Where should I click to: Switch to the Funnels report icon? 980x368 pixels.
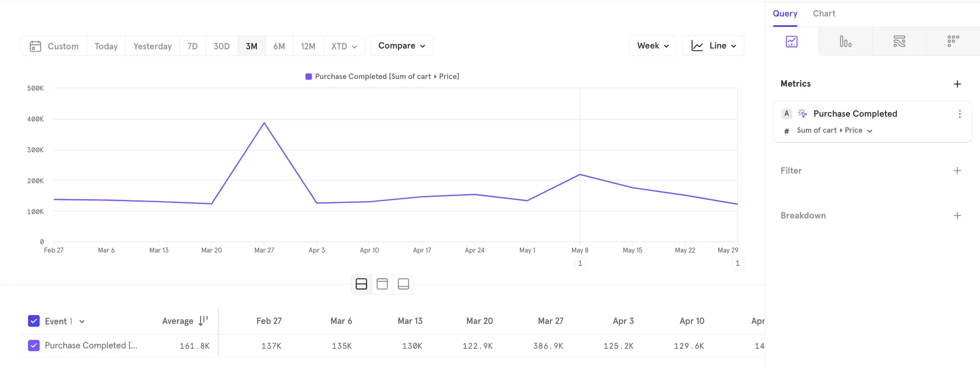click(x=846, y=42)
